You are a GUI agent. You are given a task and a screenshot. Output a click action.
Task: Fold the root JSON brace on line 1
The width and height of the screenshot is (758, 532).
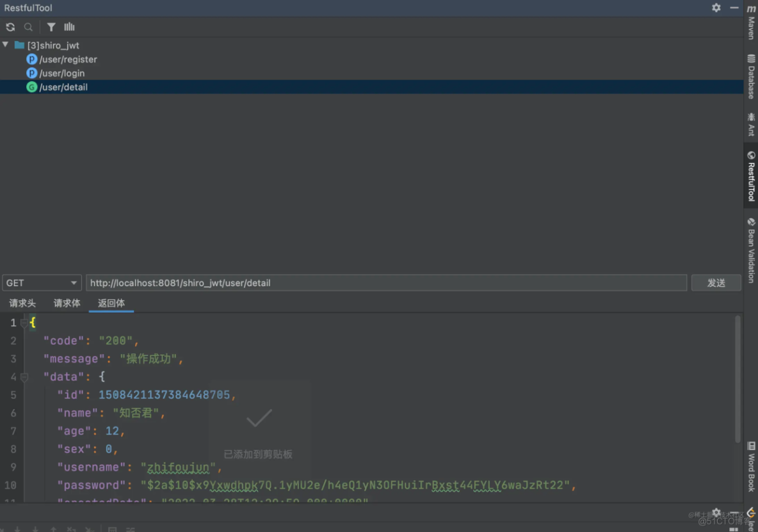(24, 323)
